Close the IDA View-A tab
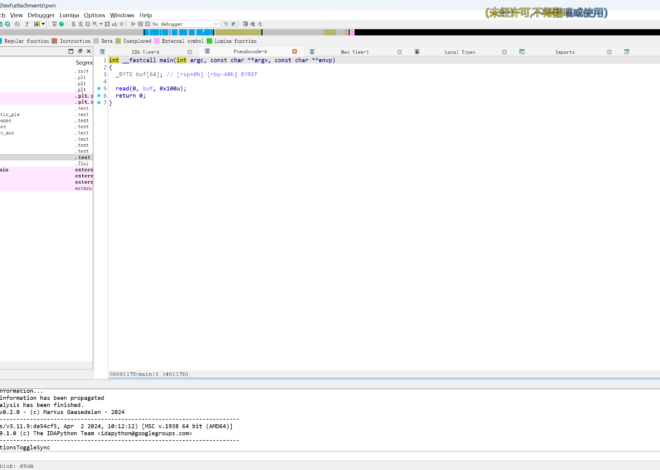The image size is (660, 470). [190, 52]
